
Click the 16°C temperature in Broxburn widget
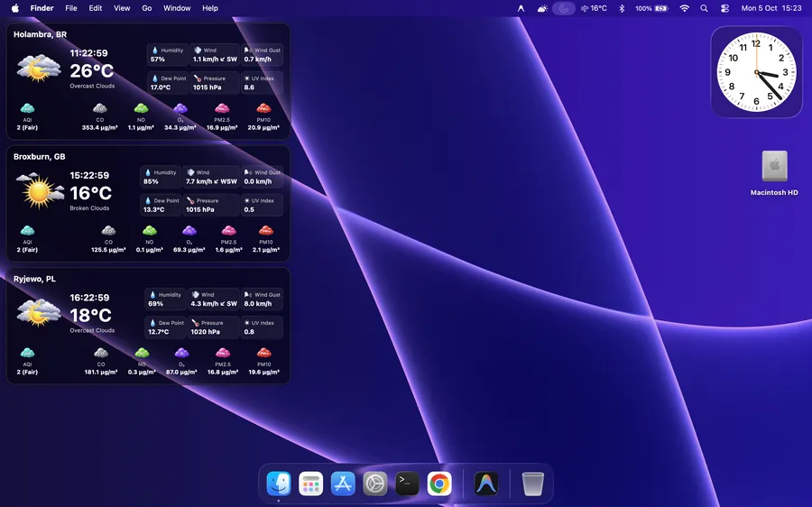tap(90, 193)
